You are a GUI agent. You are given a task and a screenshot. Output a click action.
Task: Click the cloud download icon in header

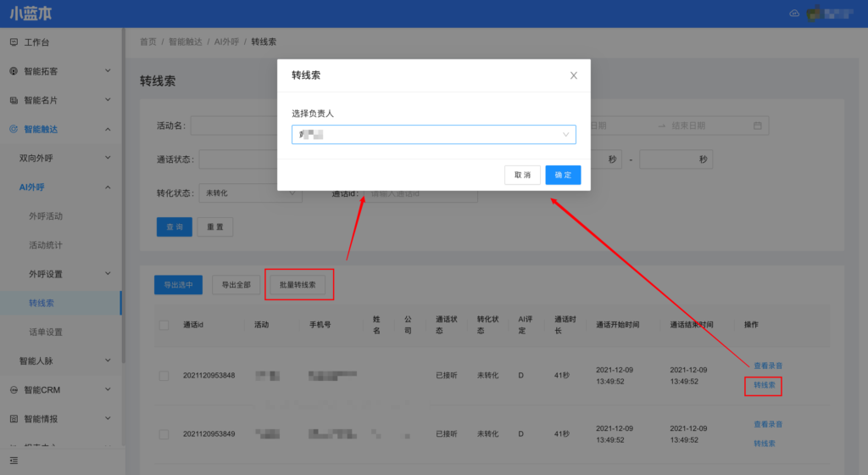[794, 14]
